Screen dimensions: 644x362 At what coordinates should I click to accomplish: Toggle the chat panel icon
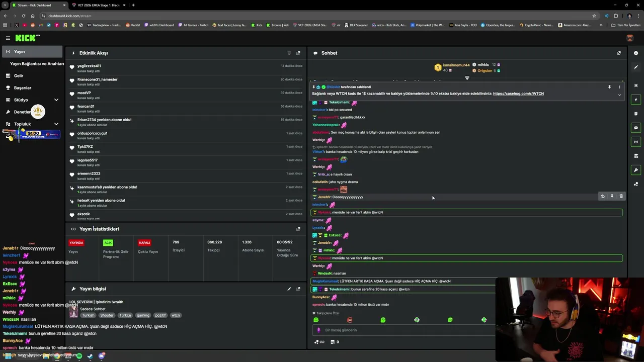636,128
